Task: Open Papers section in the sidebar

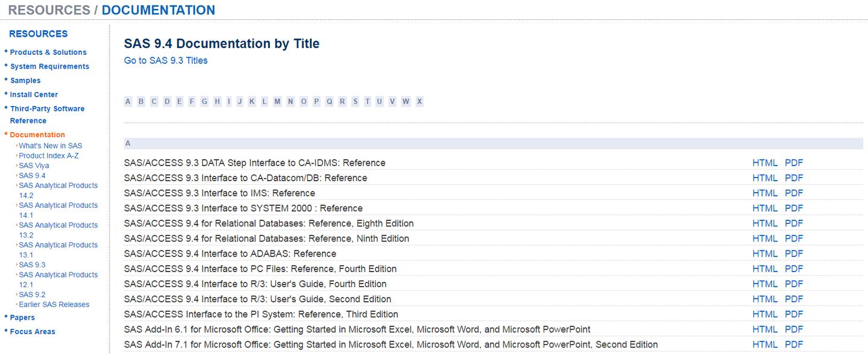Action: click(22, 317)
